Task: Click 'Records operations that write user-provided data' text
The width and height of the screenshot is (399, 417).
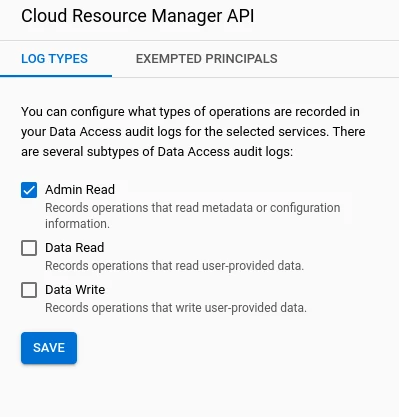Action: [176, 308]
